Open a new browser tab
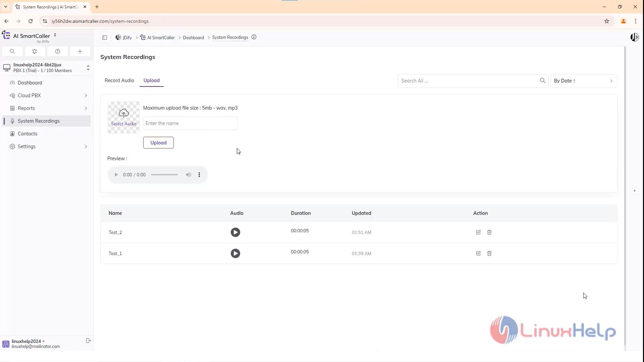This screenshot has height=362, width=644. click(97, 7)
